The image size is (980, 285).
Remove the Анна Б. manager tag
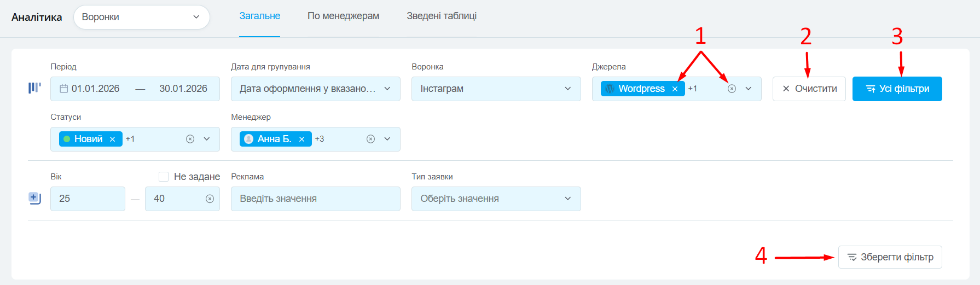point(301,139)
